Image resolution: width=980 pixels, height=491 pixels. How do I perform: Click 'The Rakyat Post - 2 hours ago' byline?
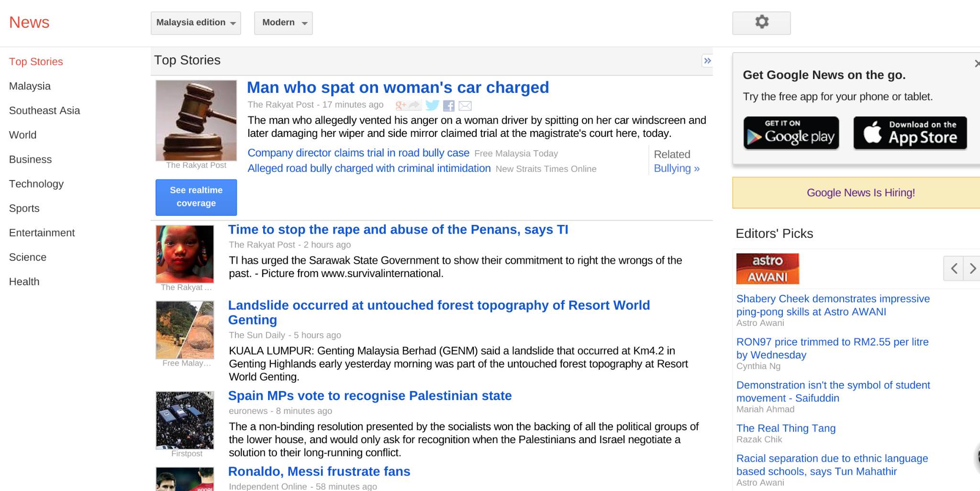[290, 245]
